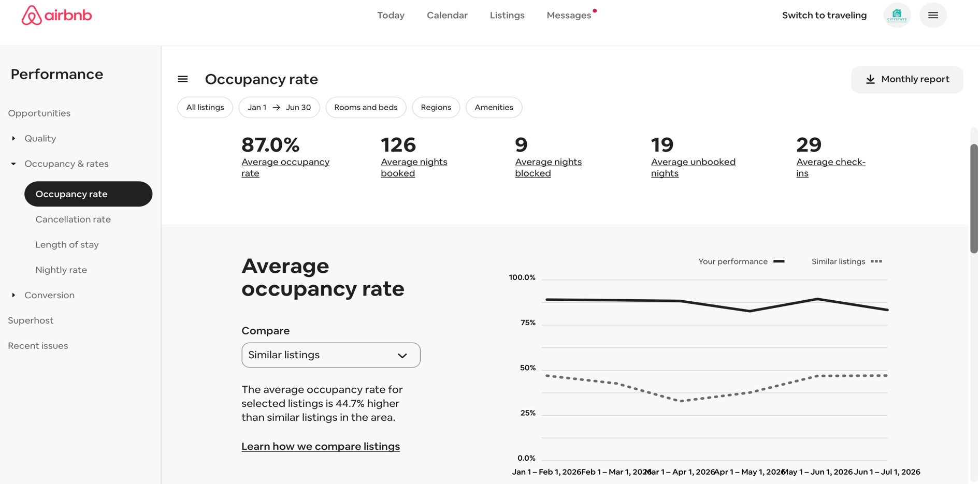Open the host profile avatar
The image size is (980, 484).
(x=897, y=16)
